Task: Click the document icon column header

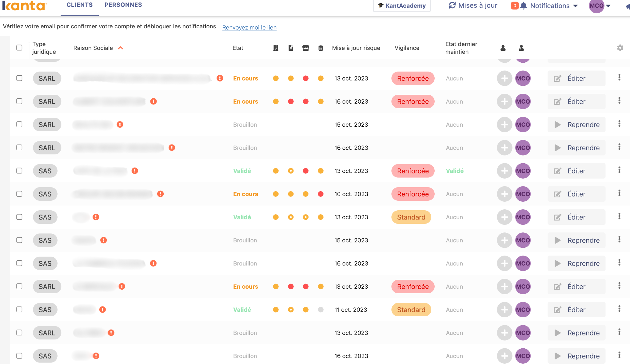Action: 291,48
